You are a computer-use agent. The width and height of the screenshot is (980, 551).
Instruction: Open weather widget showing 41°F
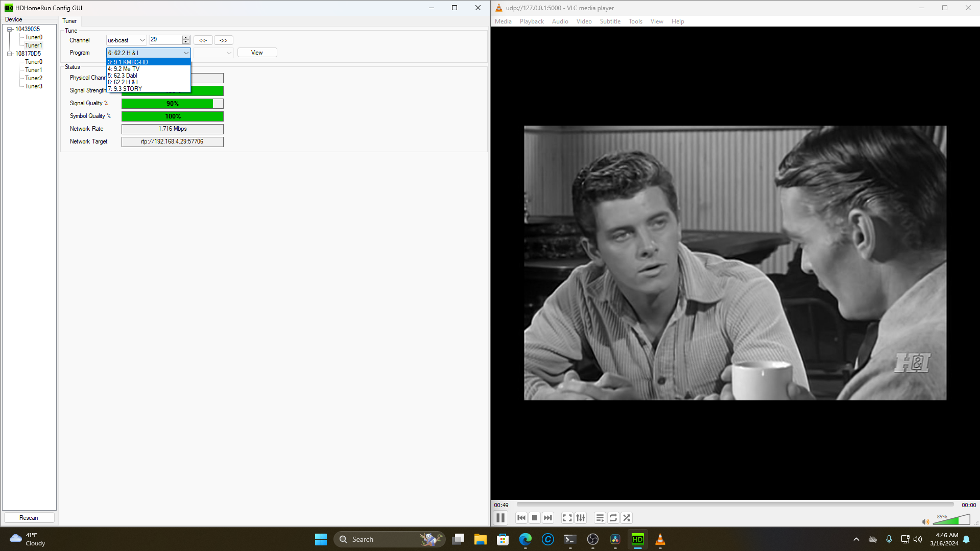pyautogui.click(x=28, y=539)
